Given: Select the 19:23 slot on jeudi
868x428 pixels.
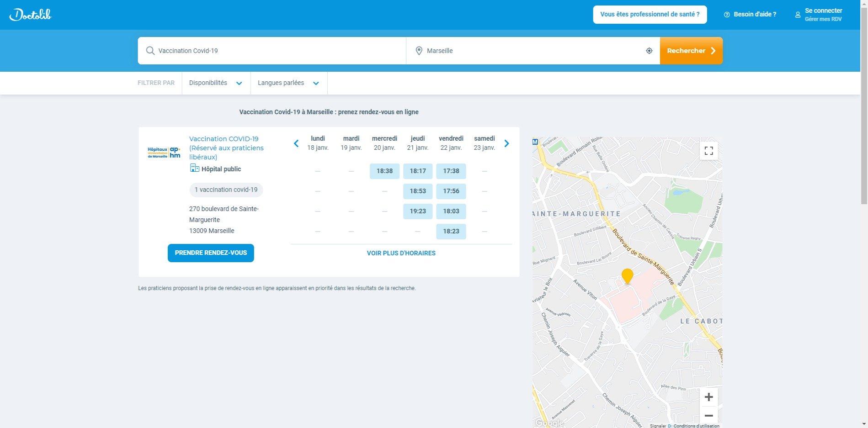Looking at the screenshot, I should [x=418, y=211].
